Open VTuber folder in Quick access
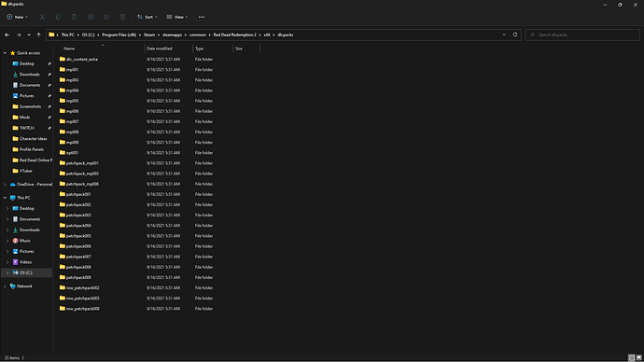The height and width of the screenshot is (362, 644). pyautogui.click(x=26, y=171)
